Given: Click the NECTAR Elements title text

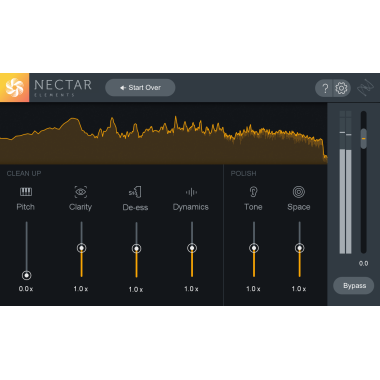Looking at the screenshot, I should tap(63, 88).
